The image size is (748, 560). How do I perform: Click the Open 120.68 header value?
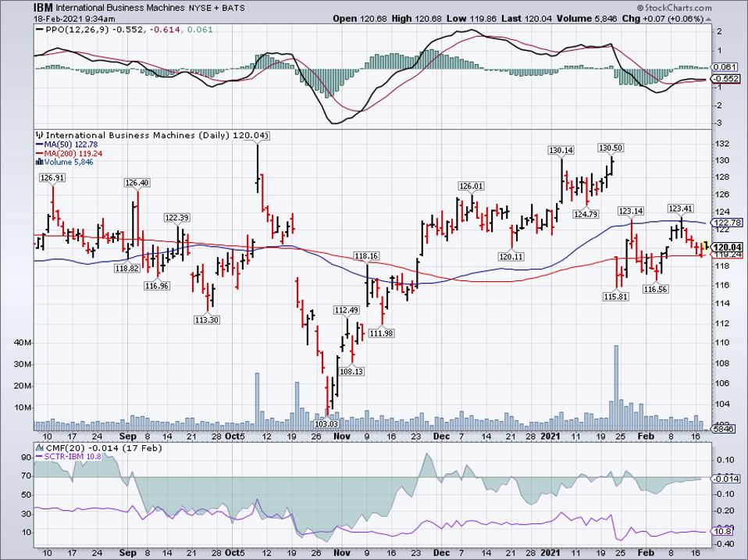point(359,19)
